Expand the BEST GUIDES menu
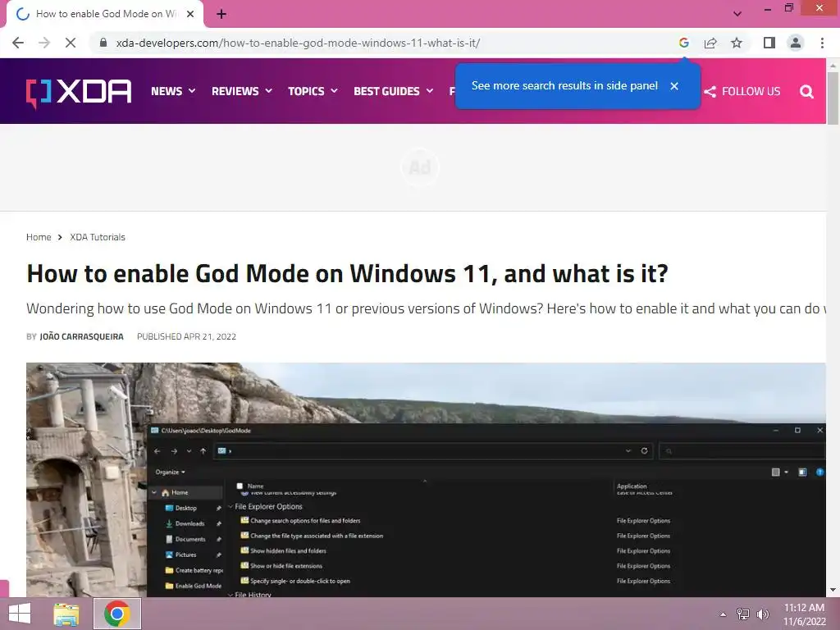The height and width of the screenshot is (630, 840). point(393,91)
